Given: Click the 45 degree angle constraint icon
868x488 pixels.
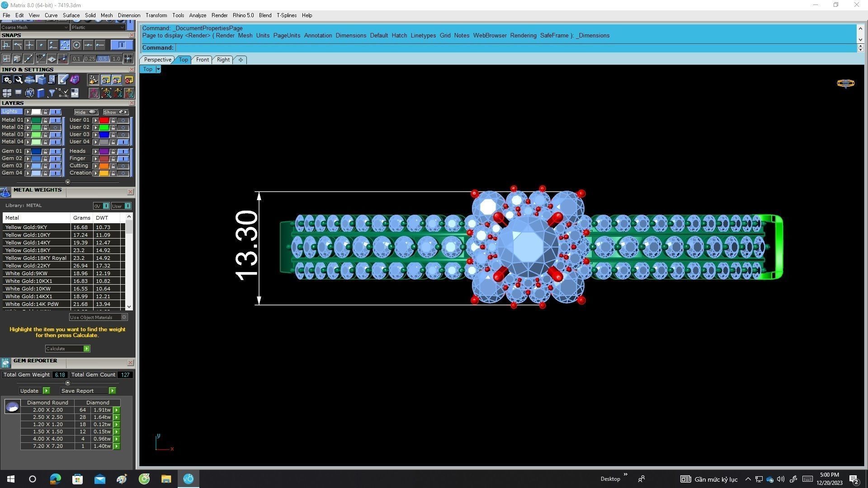Looking at the screenshot, I should pyautogui.click(x=41, y=59).
